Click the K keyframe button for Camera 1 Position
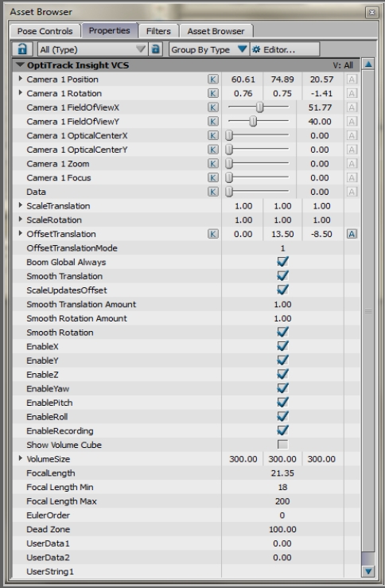The height and width of the screenshot is (588, 385). [x=212, y=79]
